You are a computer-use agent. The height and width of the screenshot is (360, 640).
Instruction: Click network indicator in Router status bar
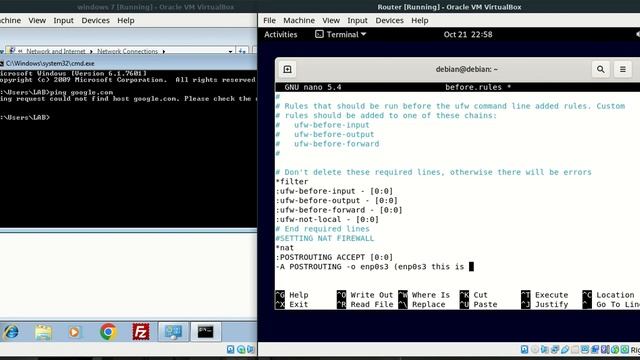point(555,349)
